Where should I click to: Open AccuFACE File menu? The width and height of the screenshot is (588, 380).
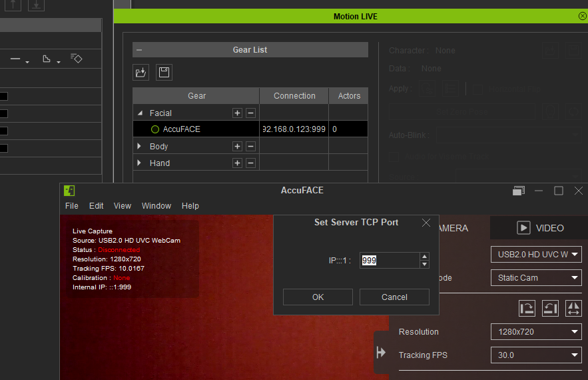(72, 206)
